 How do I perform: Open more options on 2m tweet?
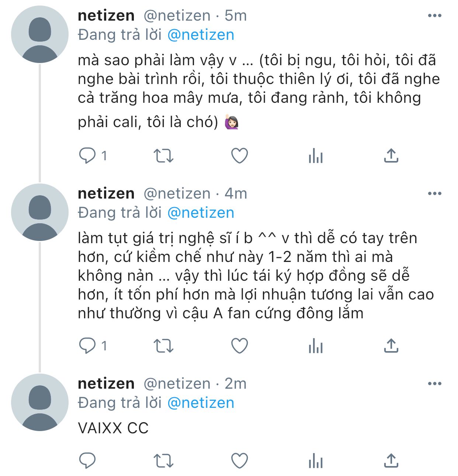click(x=435, y=384)
